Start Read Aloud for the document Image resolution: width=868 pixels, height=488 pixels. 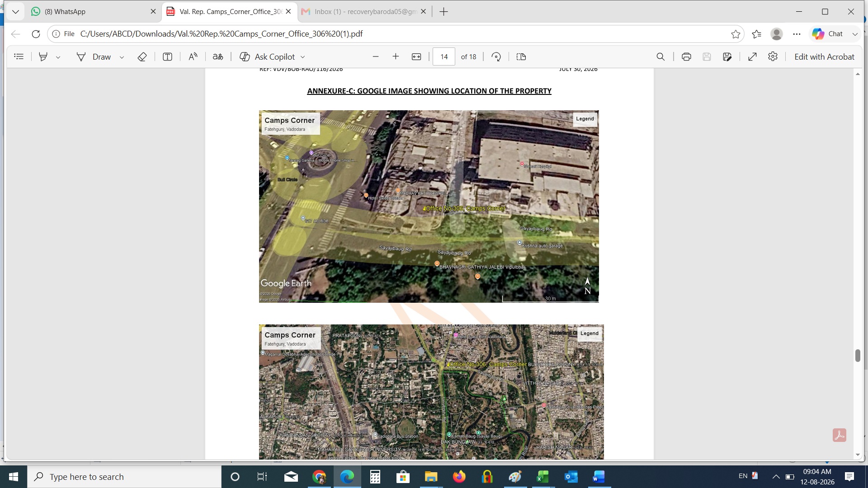point(193,56)
